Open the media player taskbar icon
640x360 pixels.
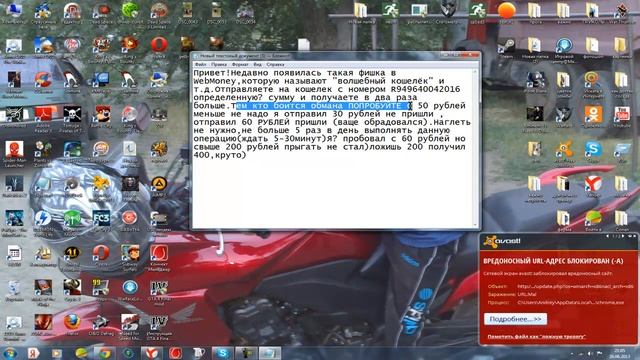pos(57,353)
